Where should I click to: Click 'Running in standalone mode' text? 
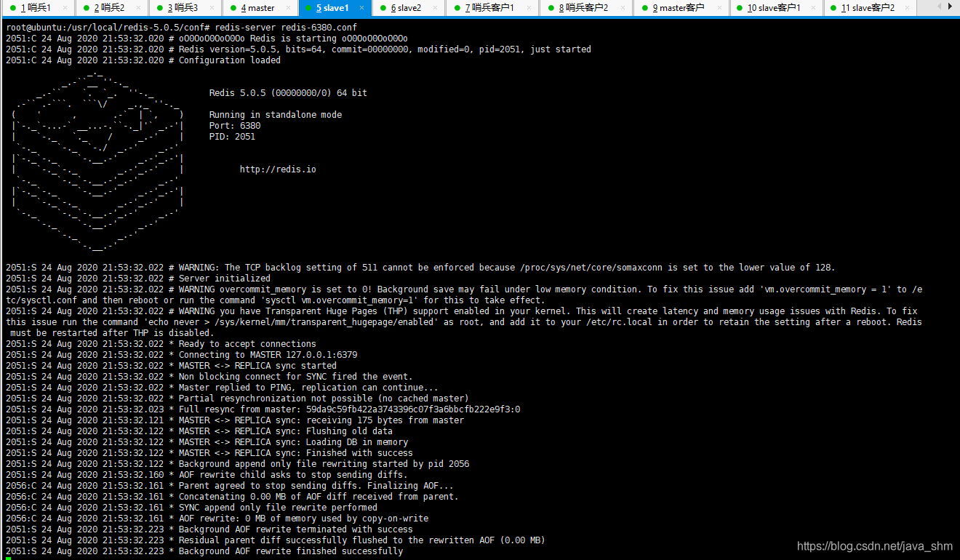coord(276,115)
